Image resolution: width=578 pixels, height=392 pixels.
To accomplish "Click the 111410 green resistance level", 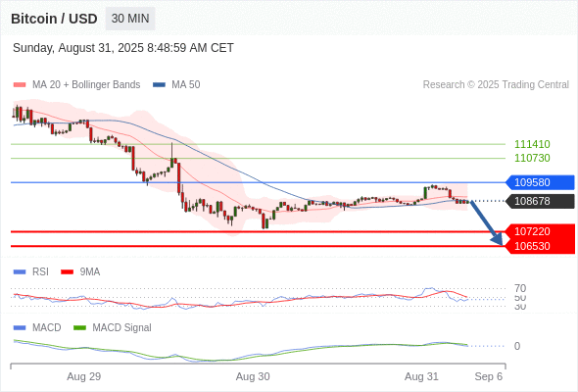I will pyautogui.click(x=532, y=144).
